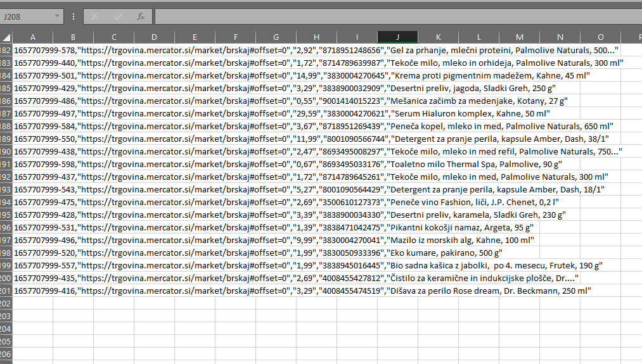Open the Name Box dropdown arrow
This screenshot has height=364, width=642.
click(x=58, y=16)
